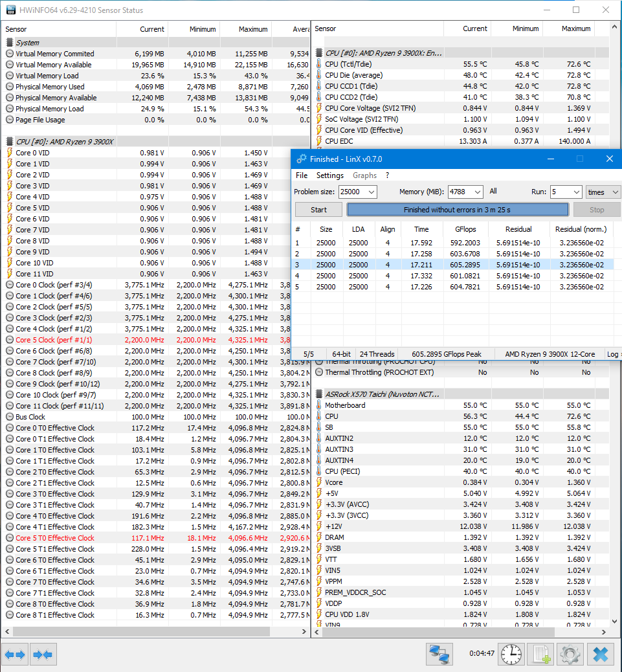
Task: Click the Minimum column header in left panel
Action: (x=194, y=29)
